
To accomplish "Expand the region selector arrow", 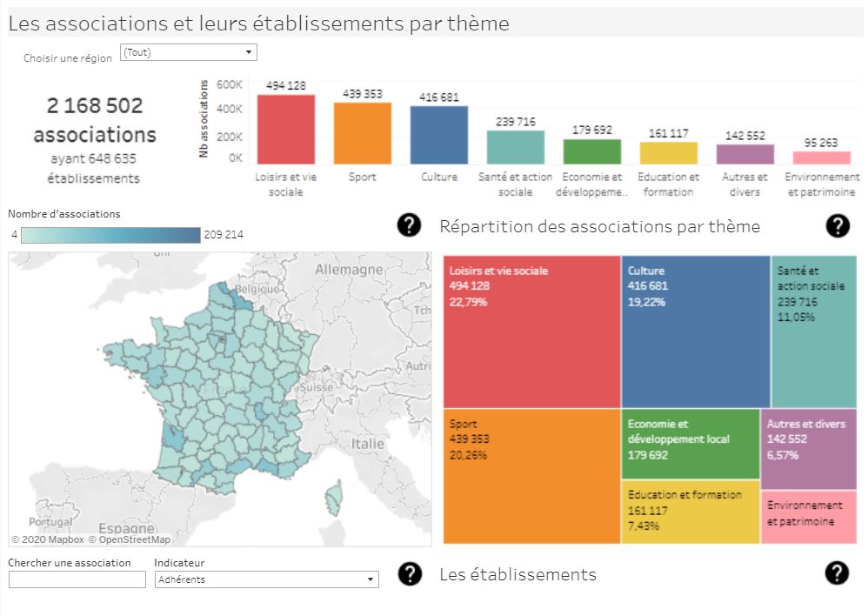I will [x=250, y=51].
